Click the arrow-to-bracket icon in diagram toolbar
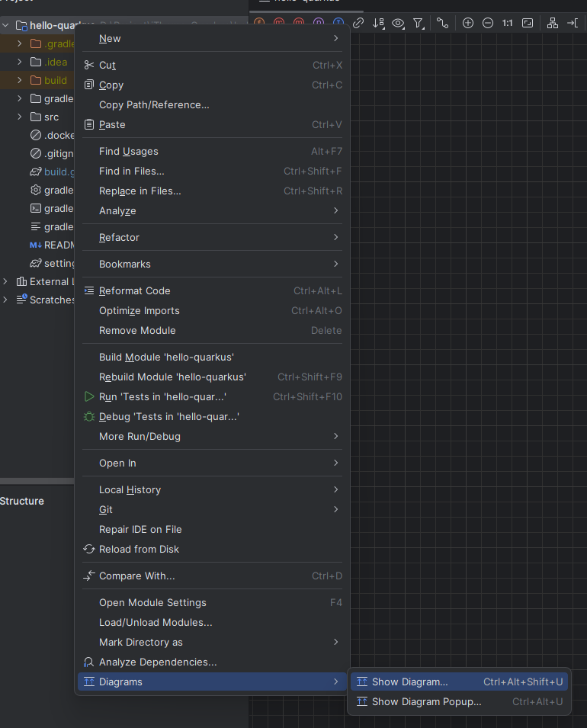587x728 pixels. pos(573,23)
